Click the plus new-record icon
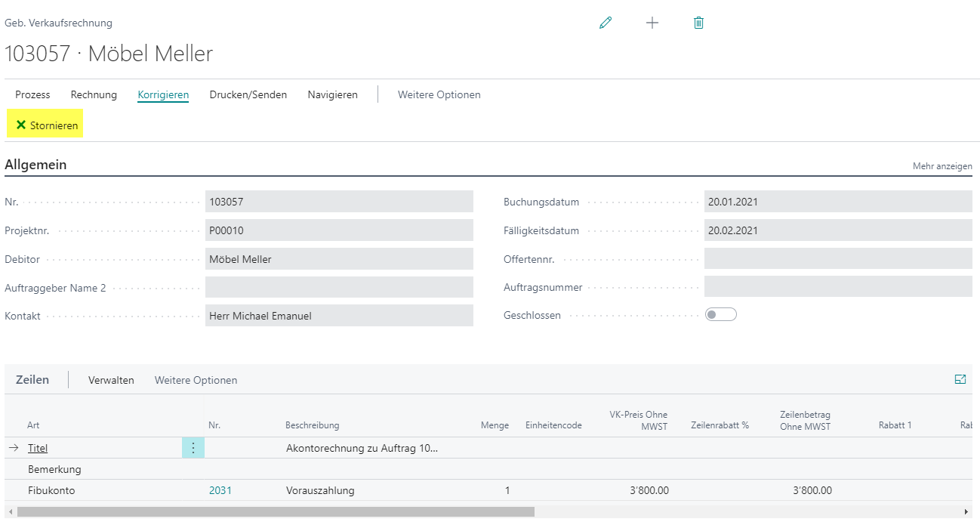 point(652,23)
